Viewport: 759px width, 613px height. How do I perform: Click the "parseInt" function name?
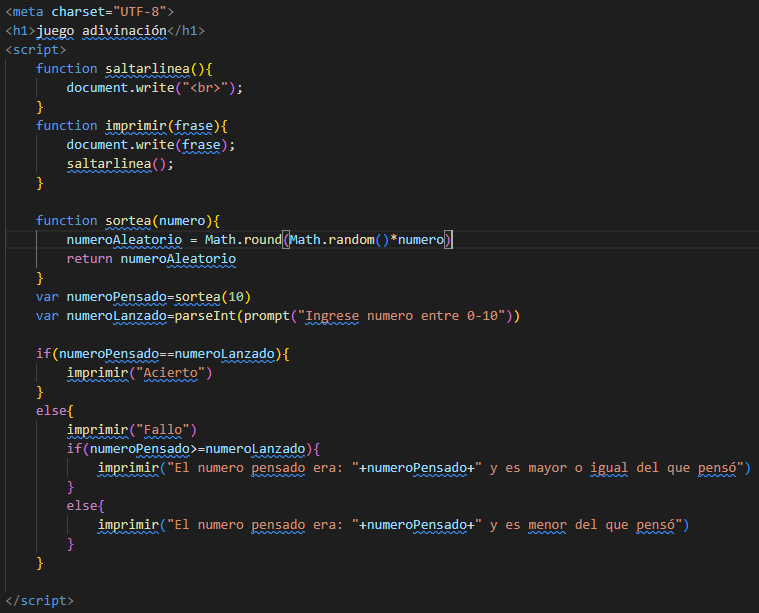(205, 316)
